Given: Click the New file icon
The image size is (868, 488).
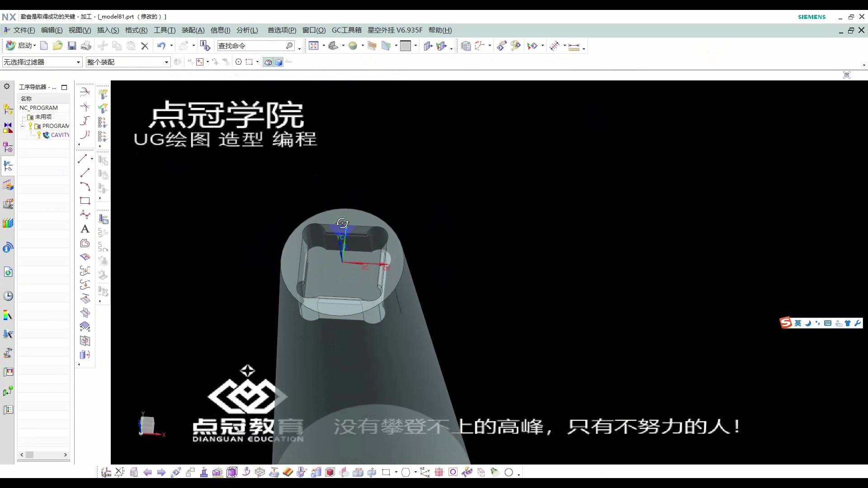Looking at the screenshot, I should (44, 46).
